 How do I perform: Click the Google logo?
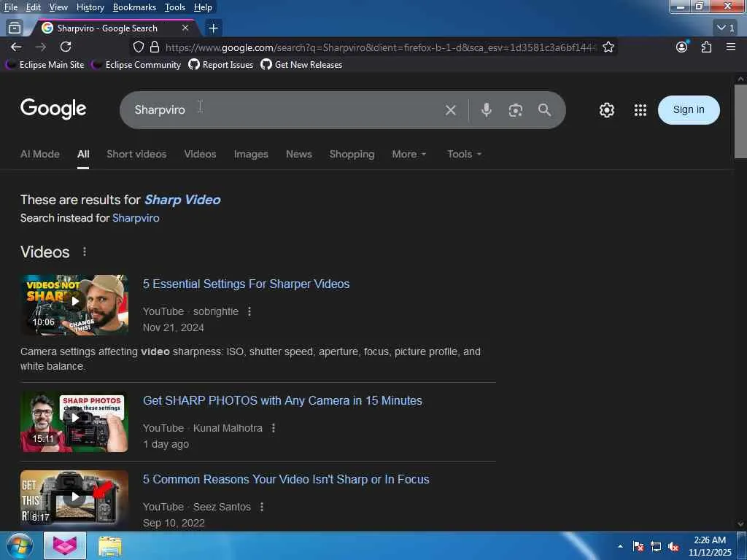click(53, 109)
